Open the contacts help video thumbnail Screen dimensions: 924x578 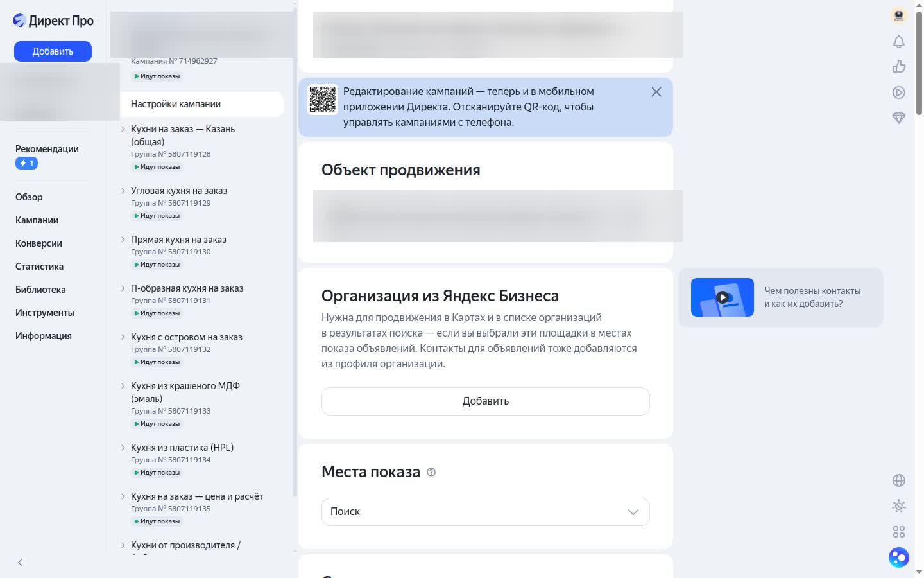[723, 297]
